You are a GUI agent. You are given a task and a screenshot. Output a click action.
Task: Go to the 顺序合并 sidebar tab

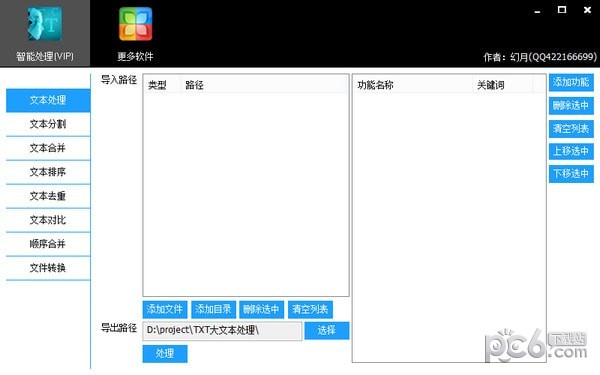48,244
